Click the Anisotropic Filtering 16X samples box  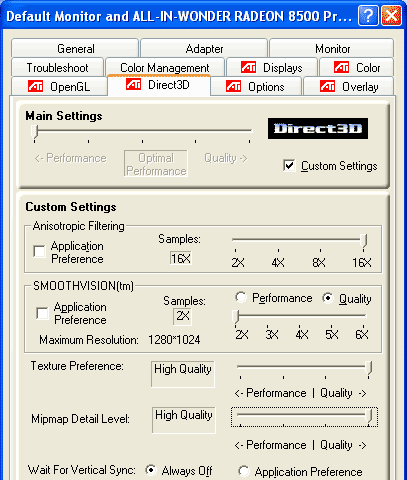pyautogui.click(x=181, y=258)
